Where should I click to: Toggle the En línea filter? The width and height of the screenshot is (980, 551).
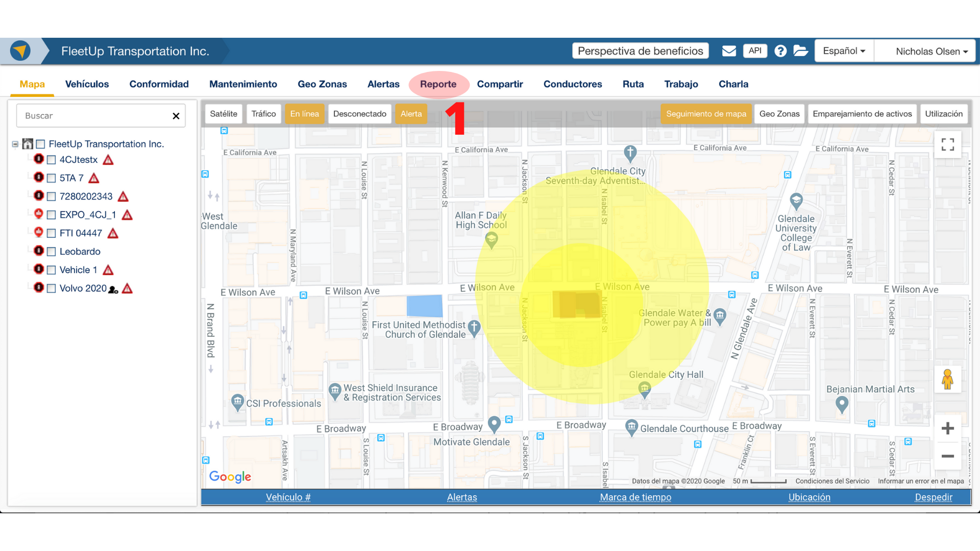[x=305, y=114]
